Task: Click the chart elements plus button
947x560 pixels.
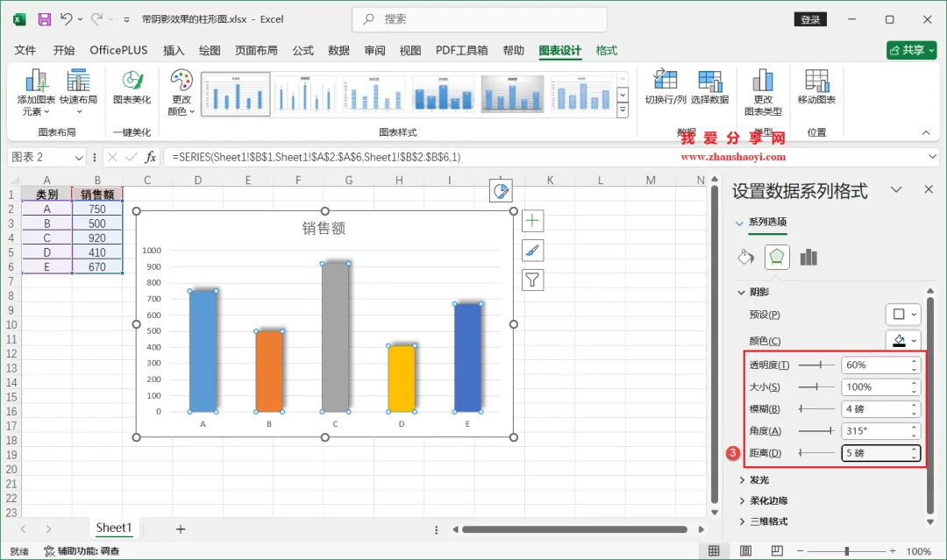Action: click(532, 221)
